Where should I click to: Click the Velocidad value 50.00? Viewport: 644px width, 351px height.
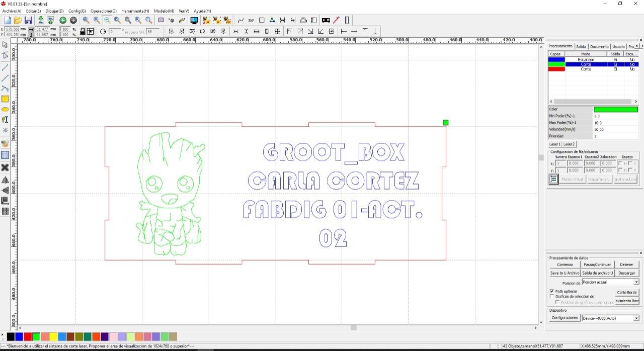pyautogui.click(x=616, y=129)
